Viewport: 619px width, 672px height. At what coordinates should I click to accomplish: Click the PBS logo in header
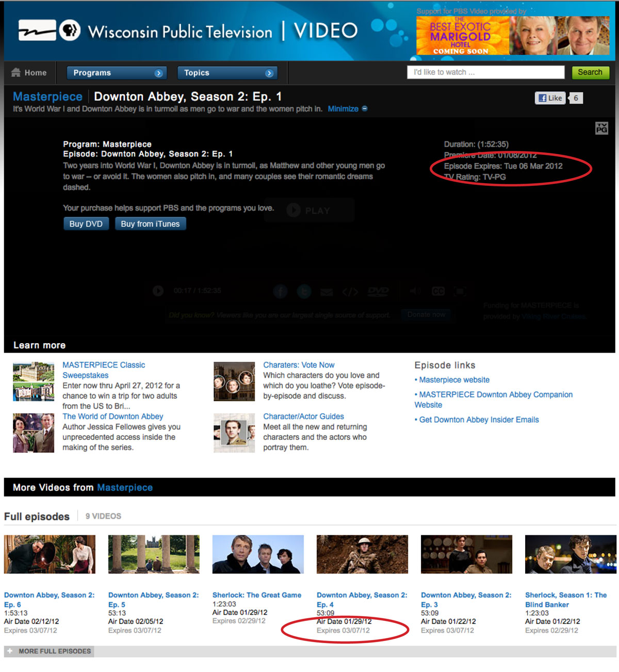(x=69, y=30)
